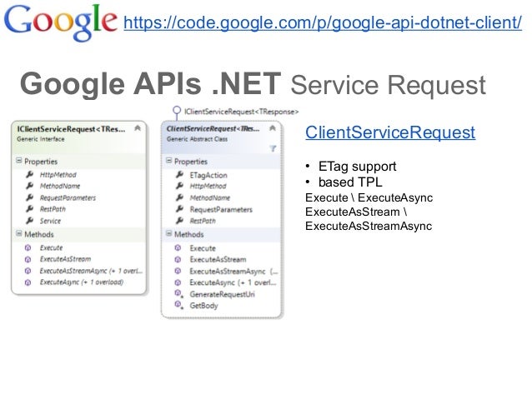532x399 pixels.
Task: Click the 'ETag support' bullet text
Action: pos(357,167)
